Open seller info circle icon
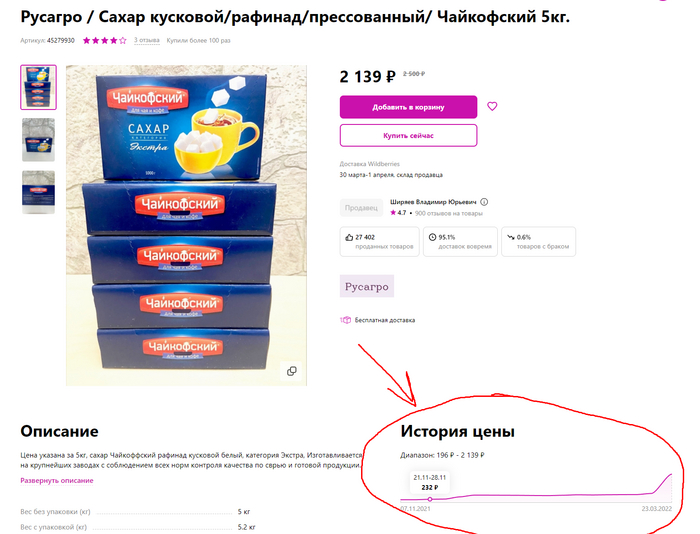The height and width of the screenshot is (534, 700). click(x=484, y=202)
